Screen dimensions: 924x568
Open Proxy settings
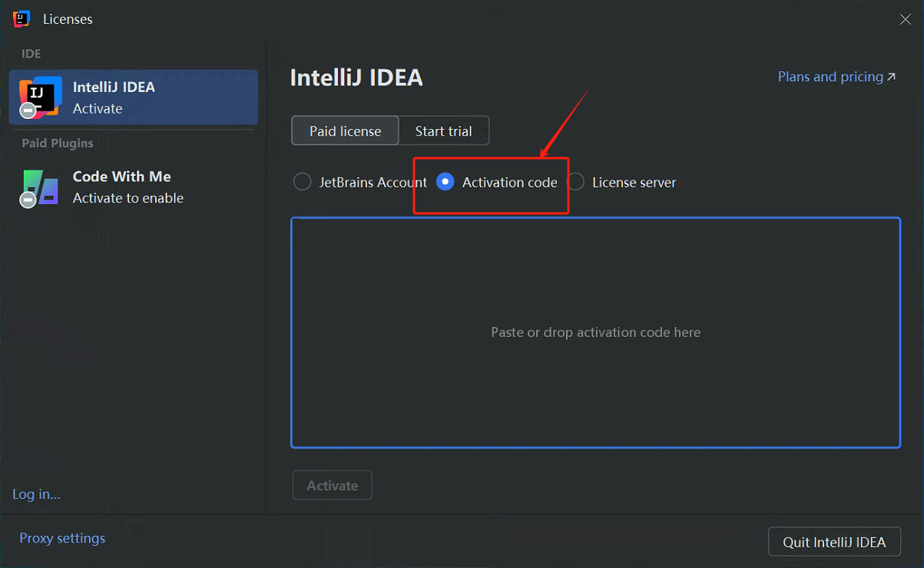[x=62, y=538]
